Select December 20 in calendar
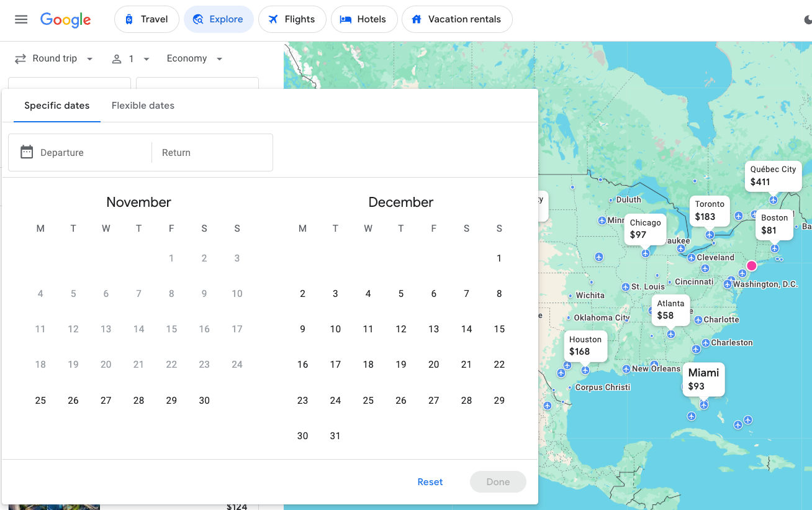This screenshot has width=812, height=510. [x=434, y=365]
